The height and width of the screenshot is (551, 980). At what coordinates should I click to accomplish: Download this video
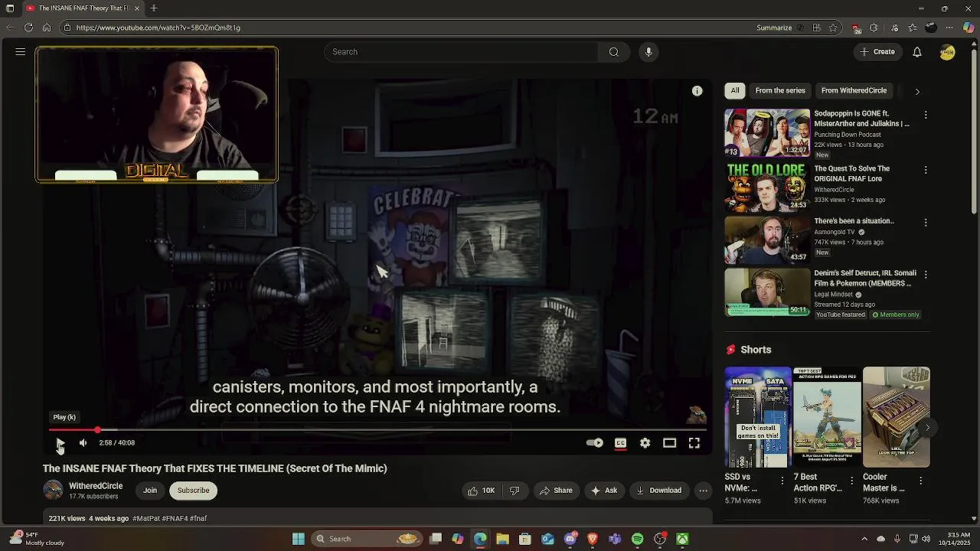658,491
